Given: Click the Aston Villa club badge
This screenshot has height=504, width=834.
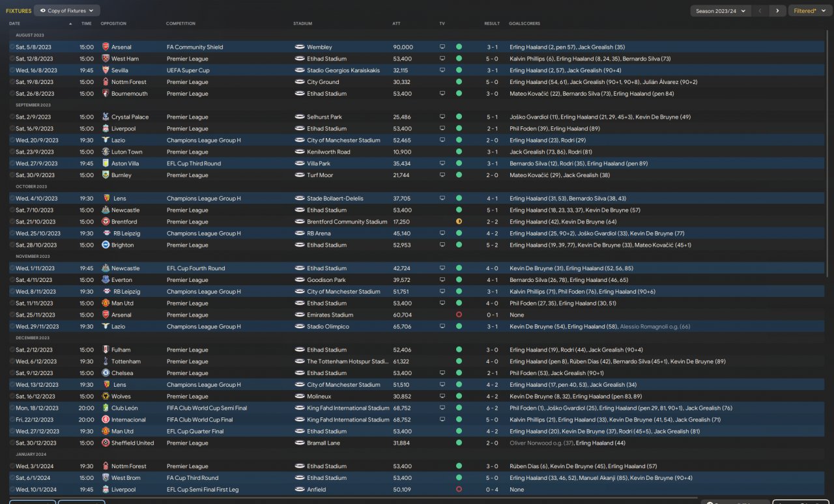Looking at the screenshot, I should click(x=106, y=163).
